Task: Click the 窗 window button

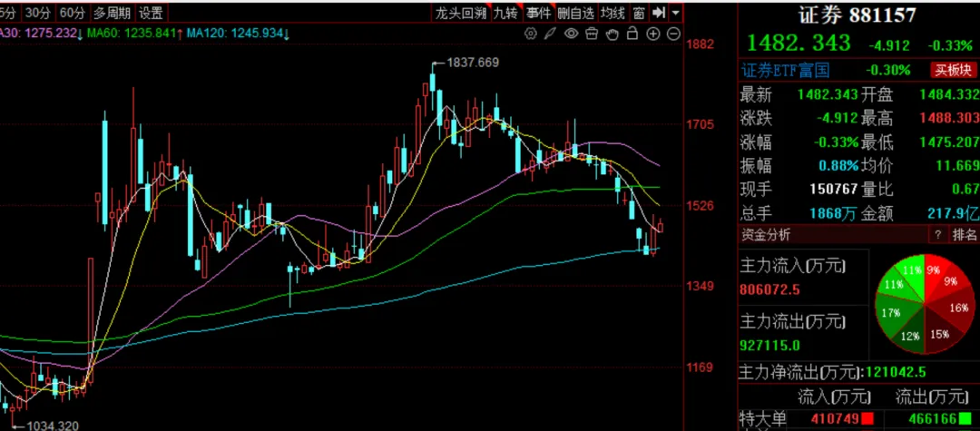Action: click(x=638, y=13)
